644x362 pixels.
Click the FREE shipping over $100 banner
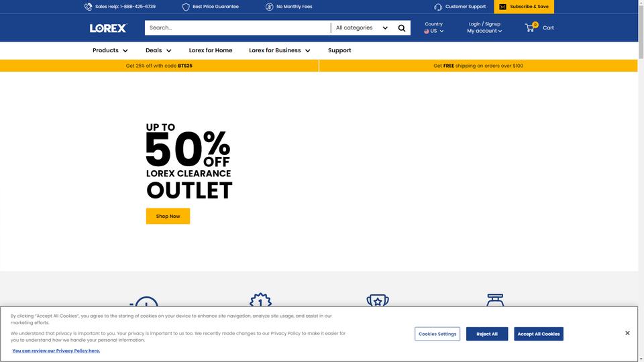pos(478,66)
